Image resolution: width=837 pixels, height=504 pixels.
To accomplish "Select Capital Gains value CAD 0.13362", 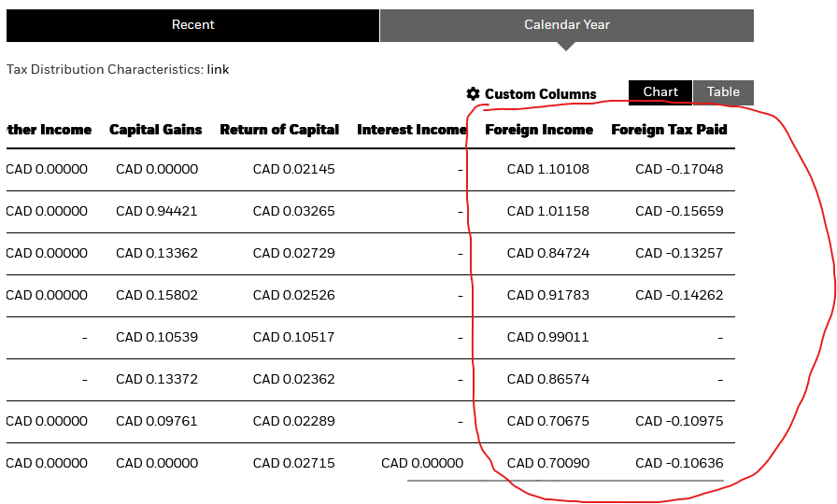I will point(156,253).
